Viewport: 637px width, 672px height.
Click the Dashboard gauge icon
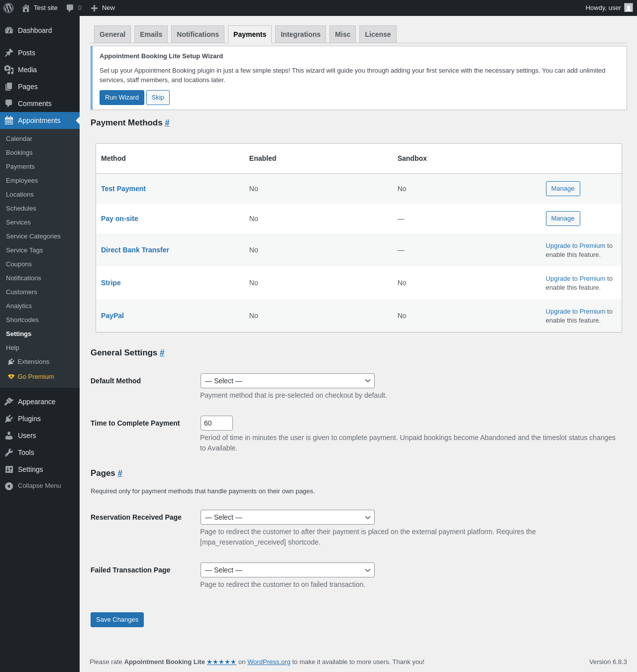click(x=9, y=30)
